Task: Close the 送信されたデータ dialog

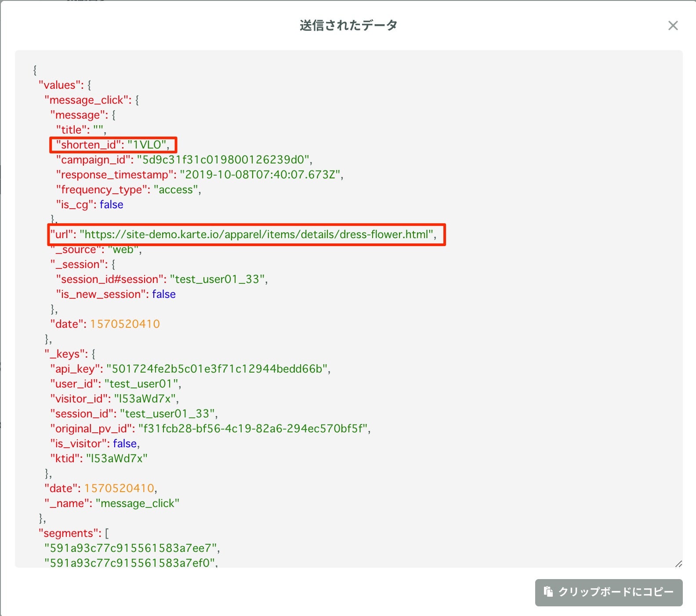Action: click(673, 25)
